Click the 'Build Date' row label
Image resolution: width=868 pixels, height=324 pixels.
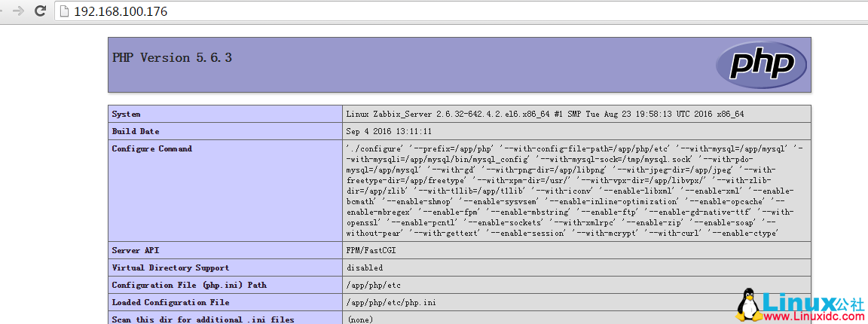pos(135,131)
